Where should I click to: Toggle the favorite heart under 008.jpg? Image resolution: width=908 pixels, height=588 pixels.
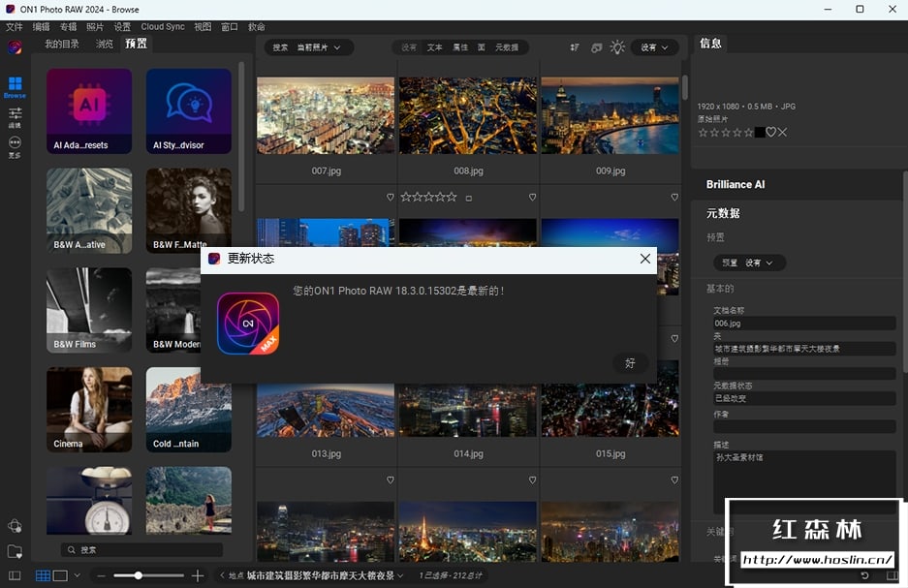point(532,198)
